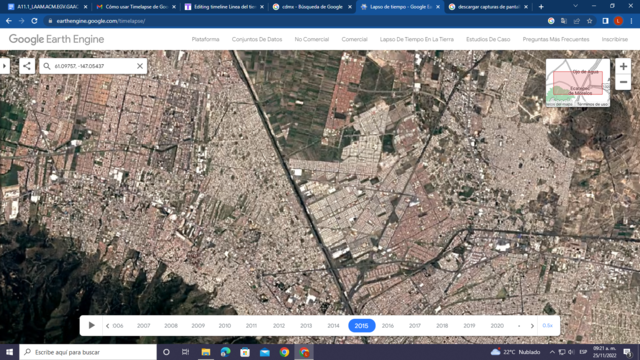The image size is (640, 360).
Task: Select year 2009 on timeline
Action: coord(198,326)
